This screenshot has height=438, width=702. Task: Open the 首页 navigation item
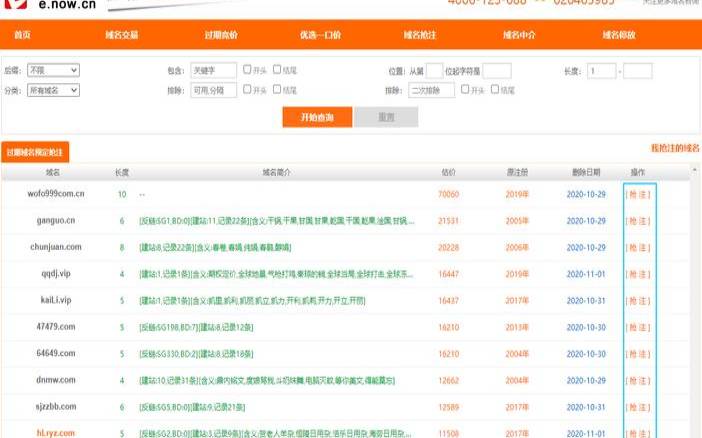click(x=22, y=35)
